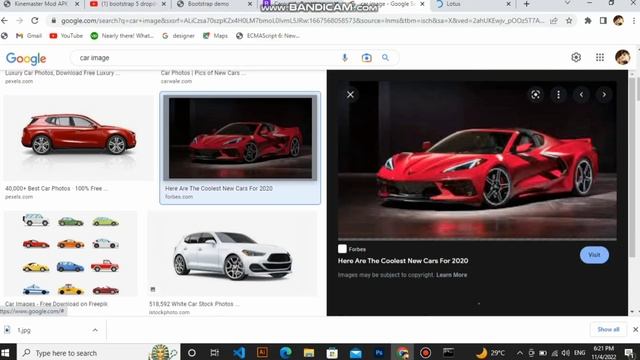Open Adobe Illustrator from taskbar
640x360 pixels.
262,352
